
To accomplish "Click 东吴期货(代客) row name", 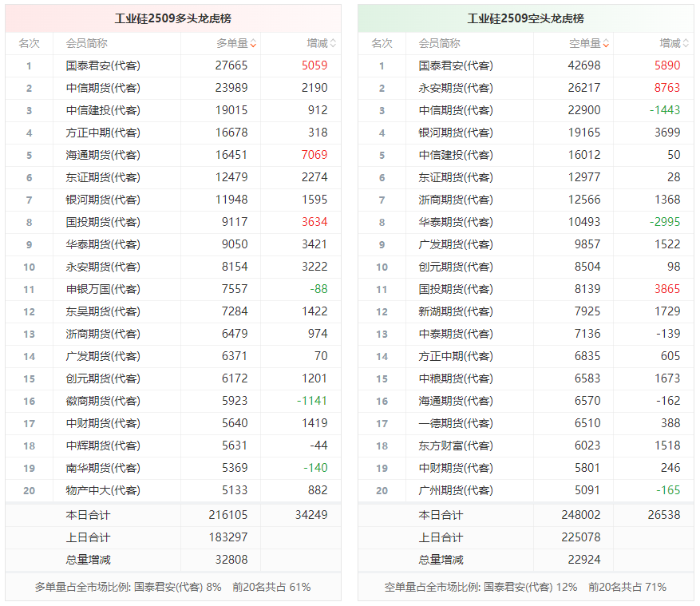I will point(103,311).
